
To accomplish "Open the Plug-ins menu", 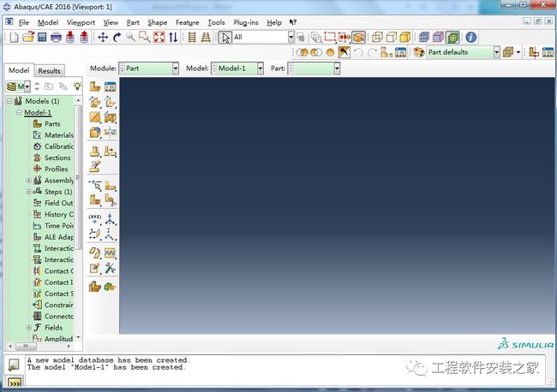I will pyautogui.click(x=246, y=22).
